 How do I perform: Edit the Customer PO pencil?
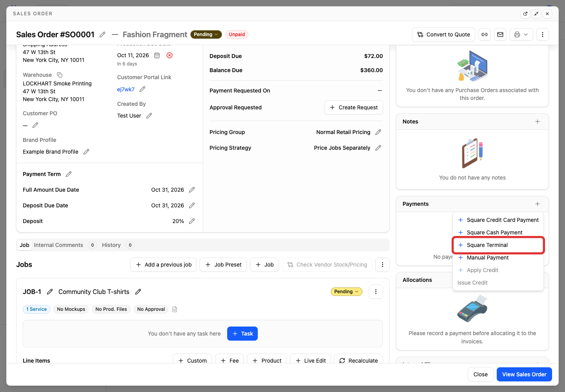pos(35,125)
